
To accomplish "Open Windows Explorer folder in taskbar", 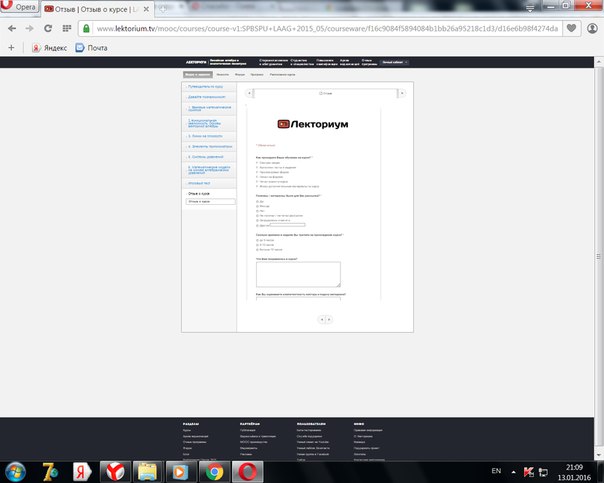I will tap(148, 472).
